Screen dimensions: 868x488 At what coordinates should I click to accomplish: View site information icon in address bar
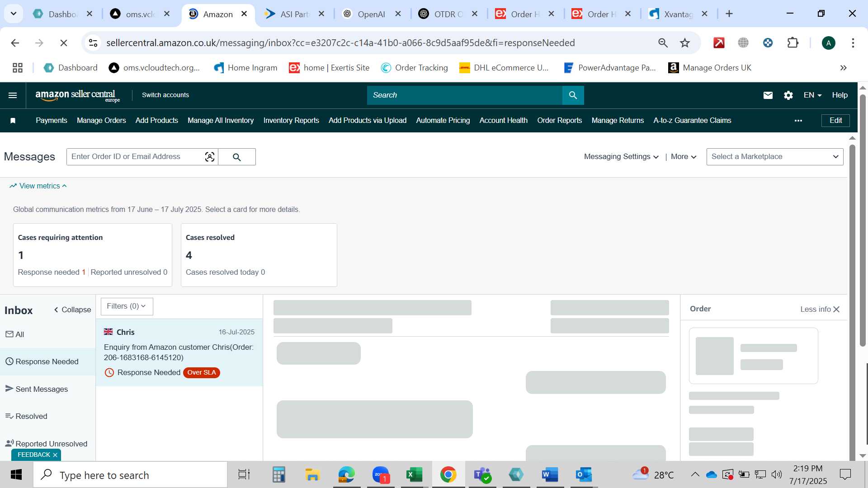[x=93, y=43]
